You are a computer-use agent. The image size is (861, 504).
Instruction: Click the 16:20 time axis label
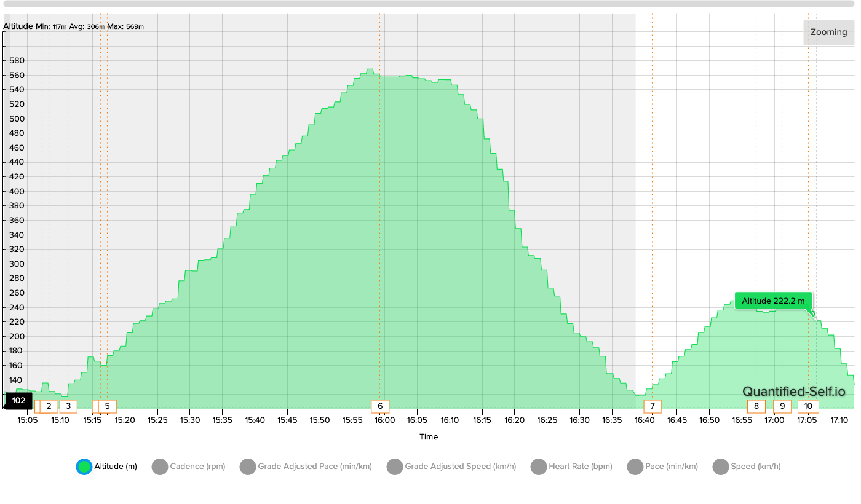click(x=514, y=420)
